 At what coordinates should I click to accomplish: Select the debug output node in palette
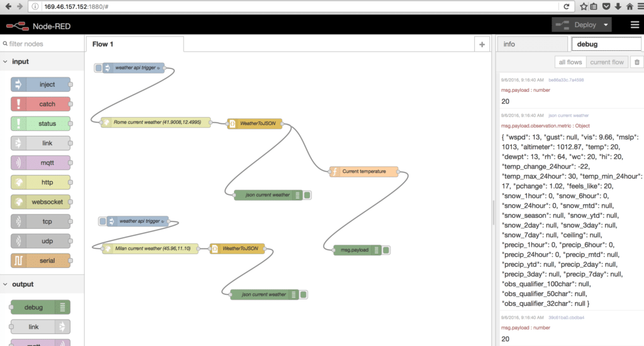click(x=41, y=308)
